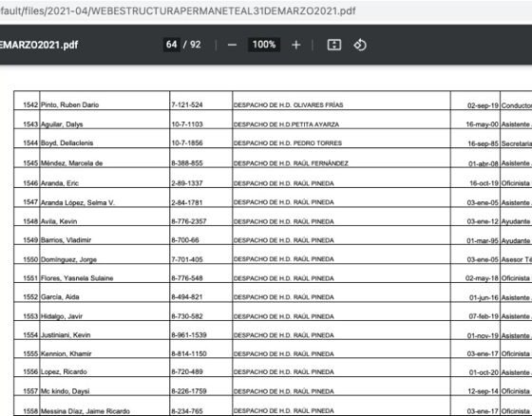Click the date 16-oct-19
The width and height of the screenshot is (532, 416).
[484, 183]
